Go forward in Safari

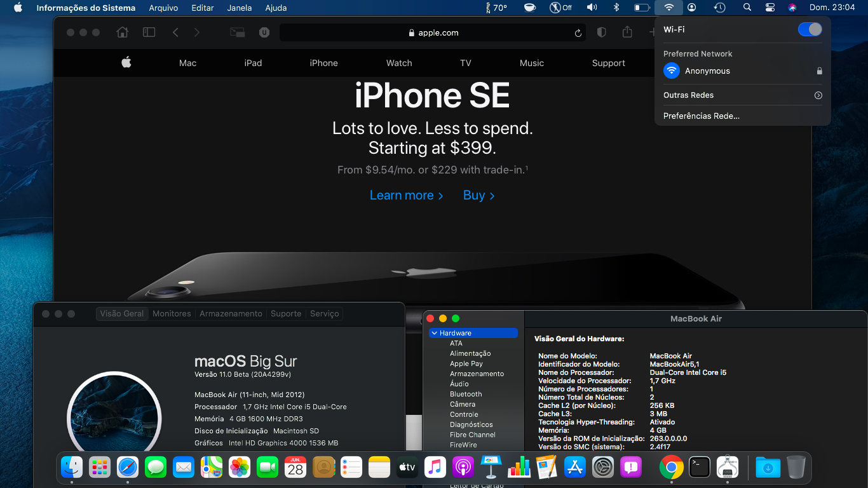(197, 32)
